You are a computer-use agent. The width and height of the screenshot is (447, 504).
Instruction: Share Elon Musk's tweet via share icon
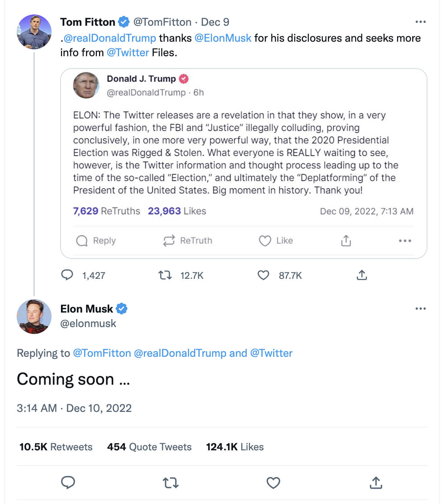pos(376,483)
